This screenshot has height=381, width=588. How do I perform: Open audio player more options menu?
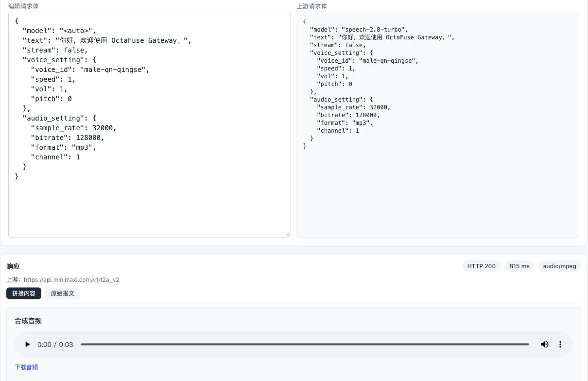[560, 345]
